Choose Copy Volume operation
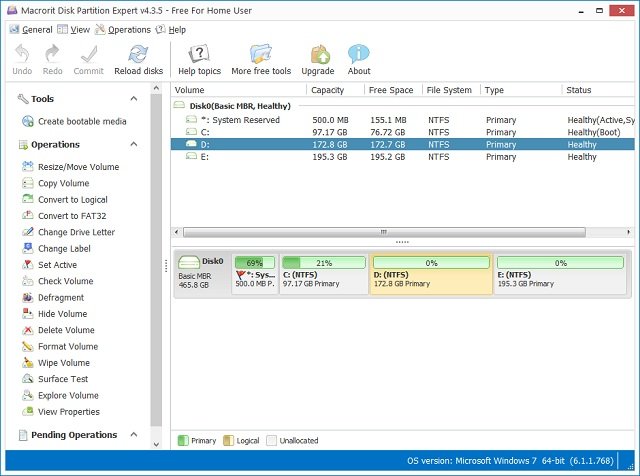Viewport: 640px width, 476px height. 56,183
